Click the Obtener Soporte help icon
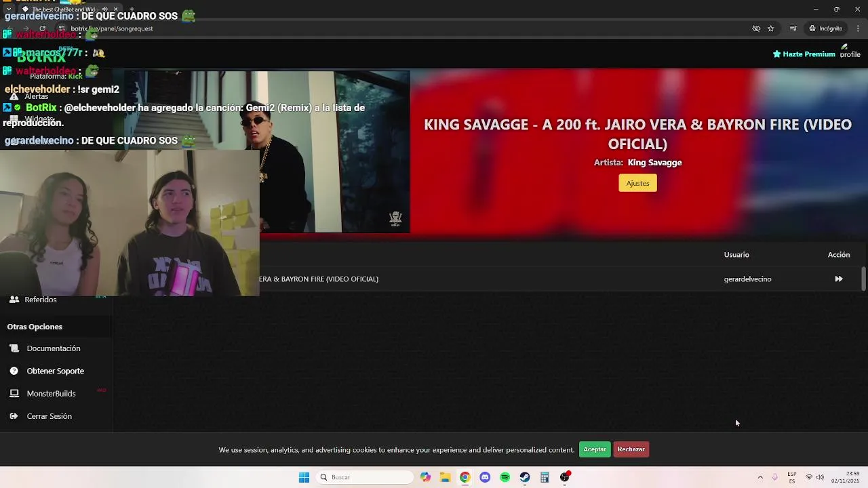Viewport: 868px width, 488px height. pos(14,371)
